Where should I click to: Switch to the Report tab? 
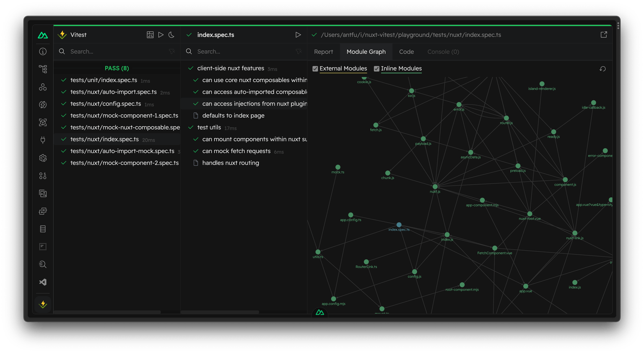[323, 52]
